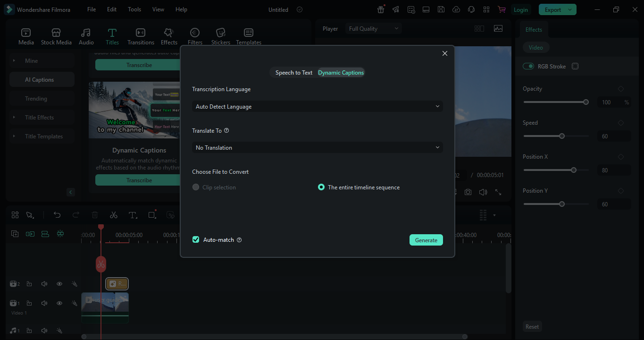The width and height of the screenshot is (644, 340).
Task: Toggle the RGB Stroke switch
Action: click(528, 67)
